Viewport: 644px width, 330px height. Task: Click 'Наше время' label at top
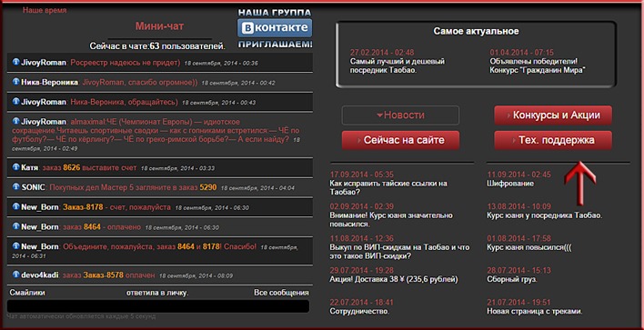45,10
